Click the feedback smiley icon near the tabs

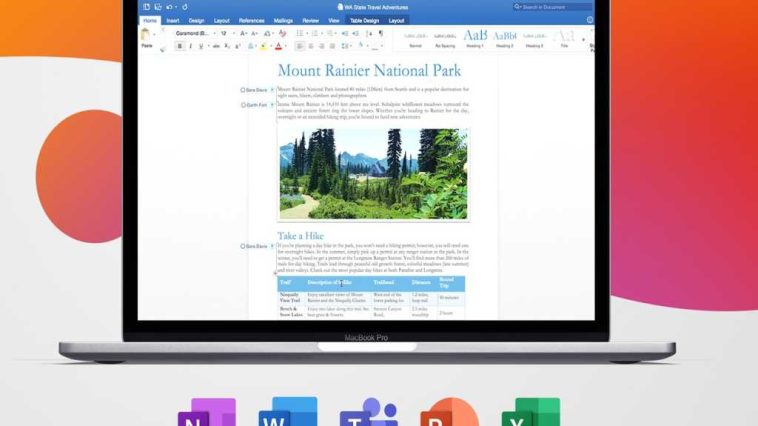tap(590, 20)
